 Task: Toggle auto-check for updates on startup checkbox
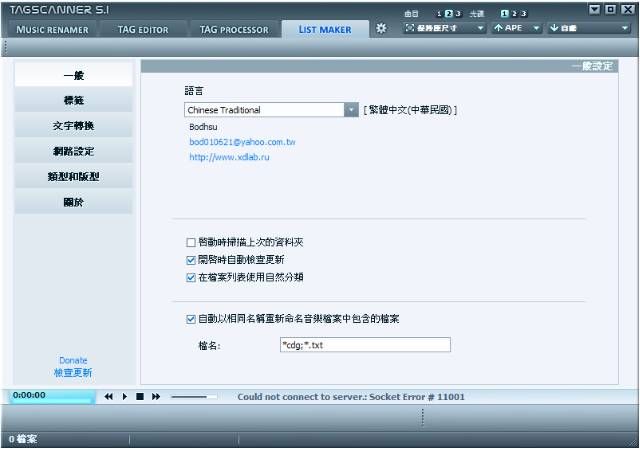click(191, 260)
